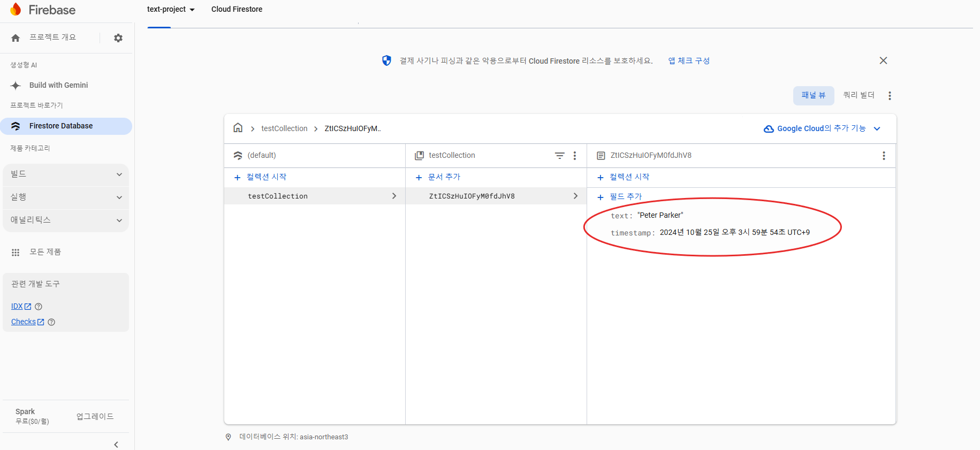Click the Firestore Database sidebar icon
Viewport: 980px width, 450px height.
16,126
